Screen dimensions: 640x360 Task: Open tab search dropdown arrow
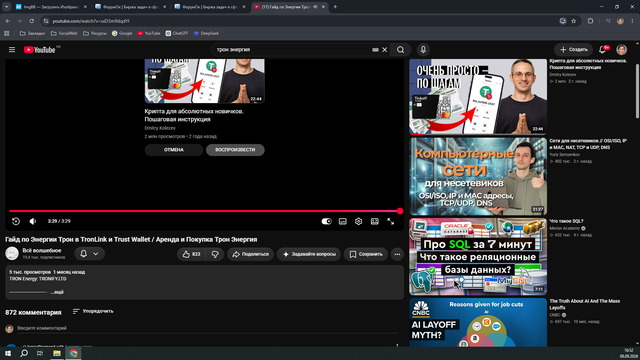[x=6, y=7]
